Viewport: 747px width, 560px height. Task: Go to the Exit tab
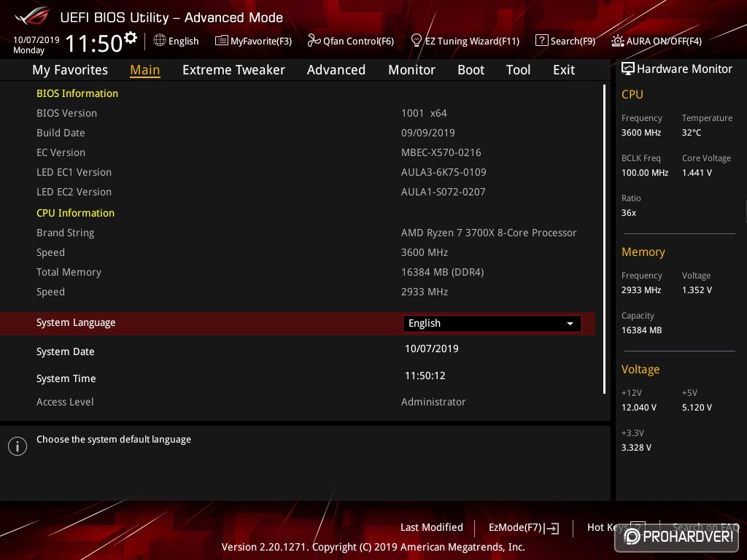(x=564, y=70)
